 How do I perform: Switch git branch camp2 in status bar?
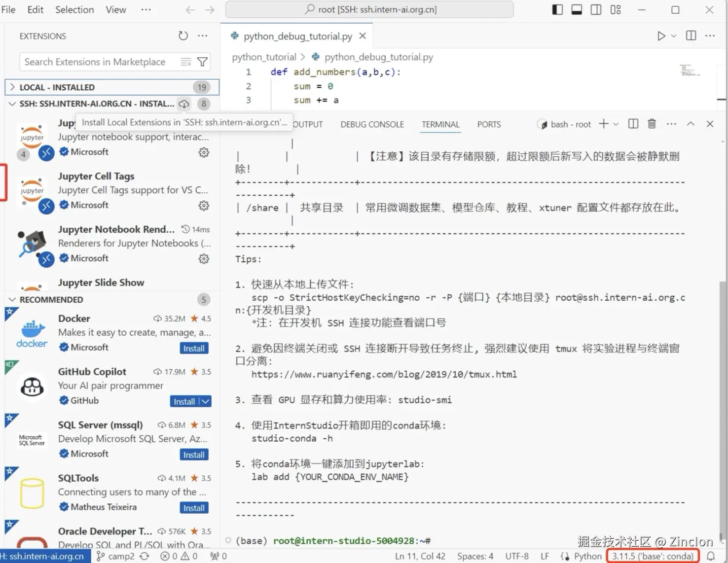[x=115, y=556]
